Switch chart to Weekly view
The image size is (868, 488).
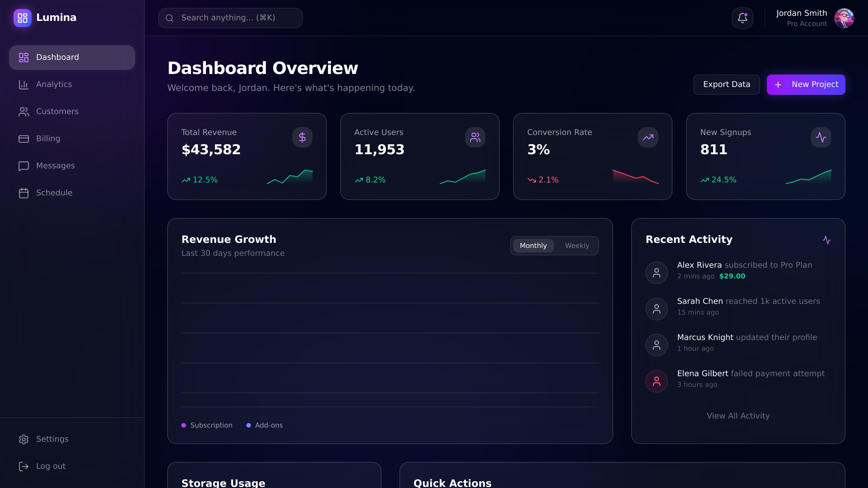click(x=577, y=245)
